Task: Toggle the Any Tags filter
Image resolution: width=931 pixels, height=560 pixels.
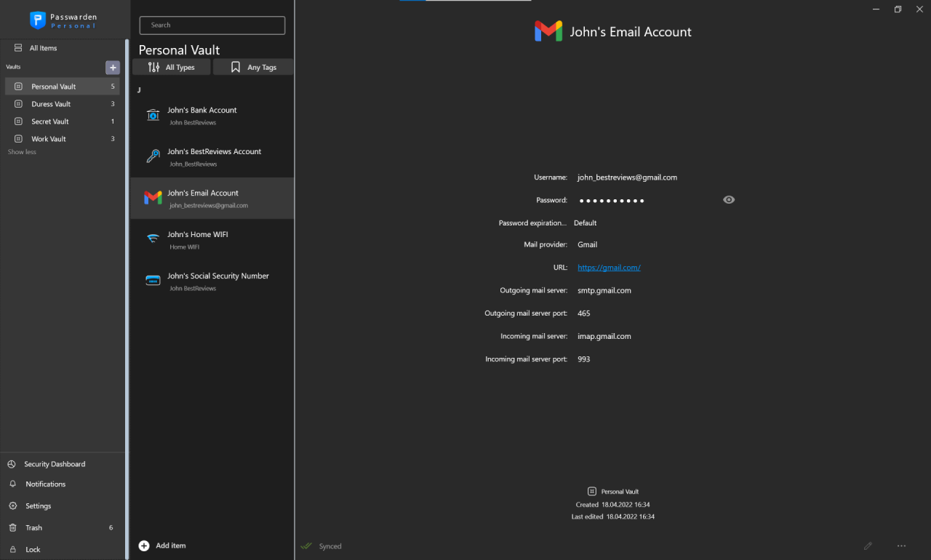Action: [x=252, y=66]
